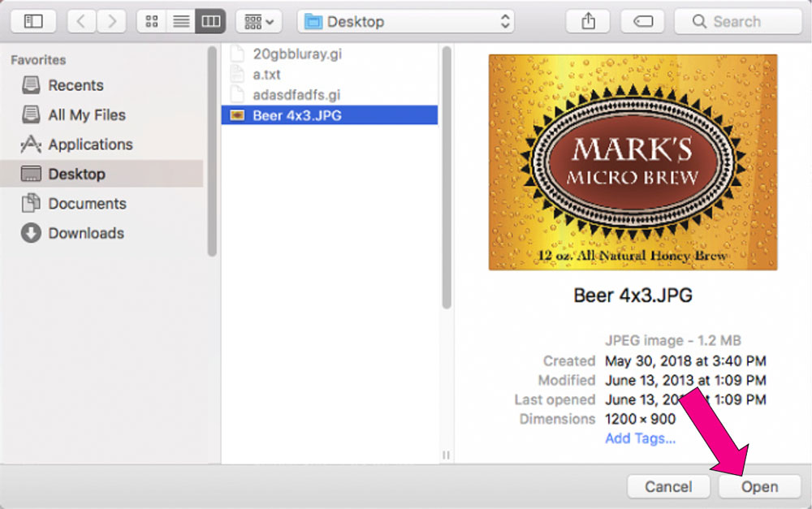Go back with the left chevron button
The width and height of the screenshot is (812, 509).
tap(81, 21)
